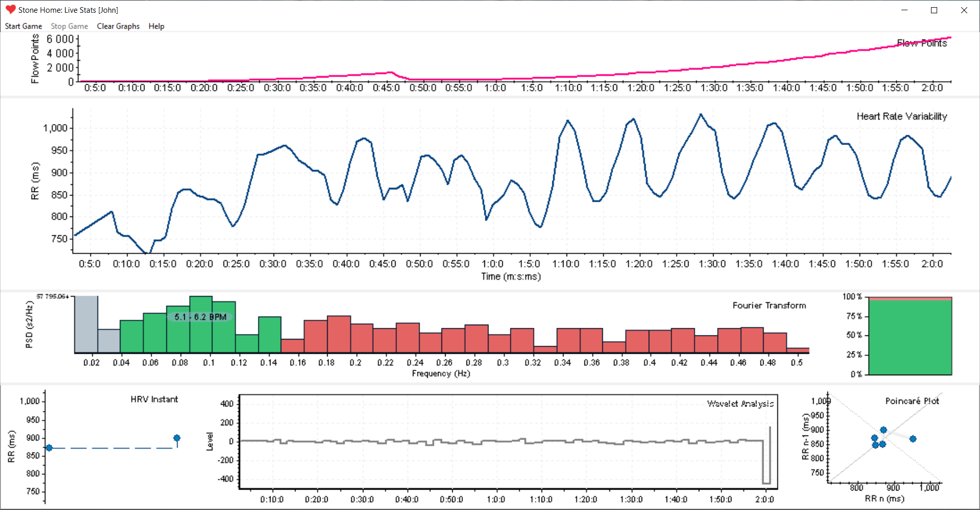This screenshot has height=510, width=980.
Task: Select the red Fourier bar at 0.18 Hz
Action: tap(339, 334)
